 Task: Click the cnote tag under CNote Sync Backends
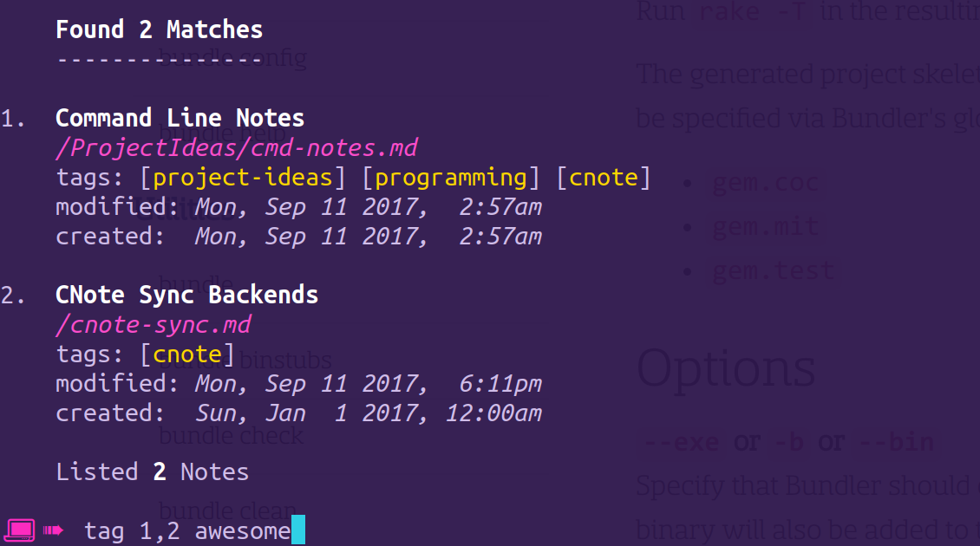click(x=186, y=354)
